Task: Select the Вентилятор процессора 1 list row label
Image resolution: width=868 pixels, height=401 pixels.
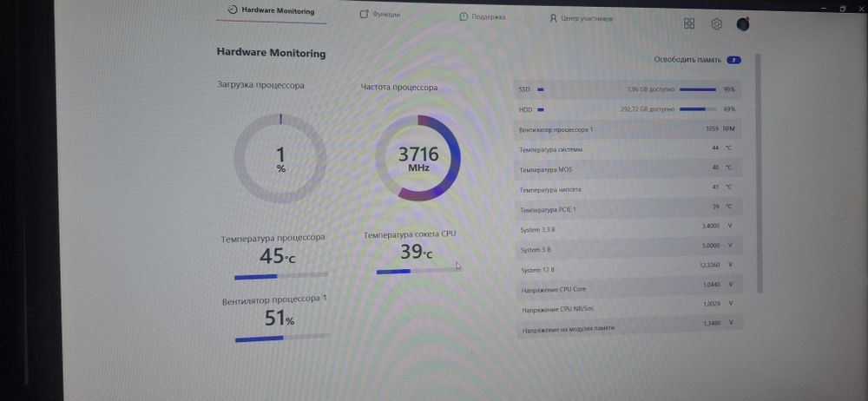Action: 556,130
